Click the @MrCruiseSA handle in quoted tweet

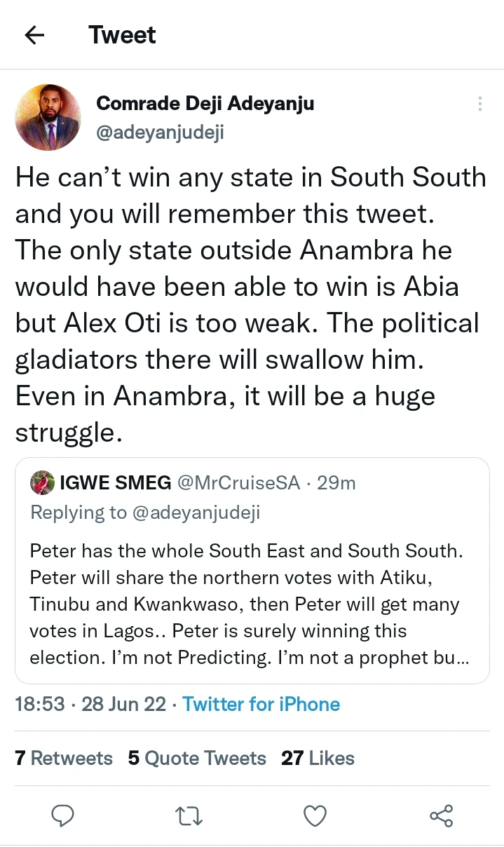coord(238,482)
